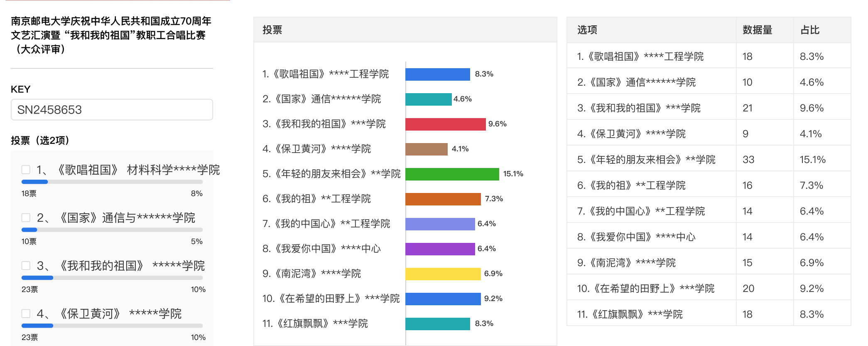This screenshot has width=868, height=346.
Task: Select table row 10.《在希望的田野上》
Action: 709,289
